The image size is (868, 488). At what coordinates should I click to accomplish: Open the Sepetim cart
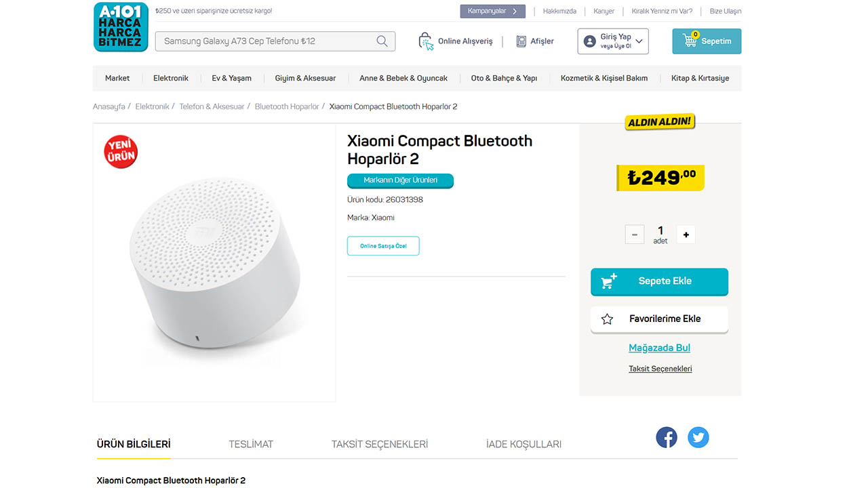[x=707, y=41]
